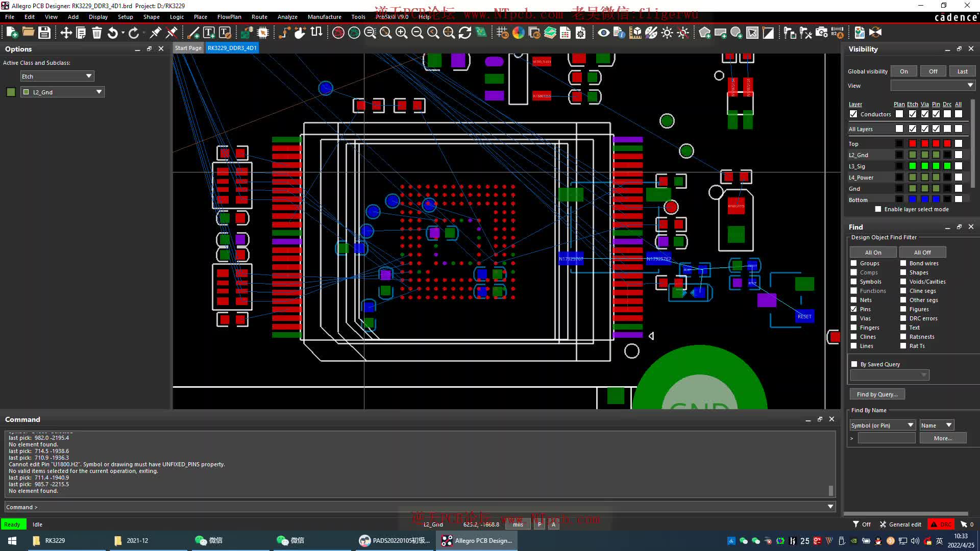Select the Add Connect routing icon
980x551 pixels.
(x=284, y=33)
